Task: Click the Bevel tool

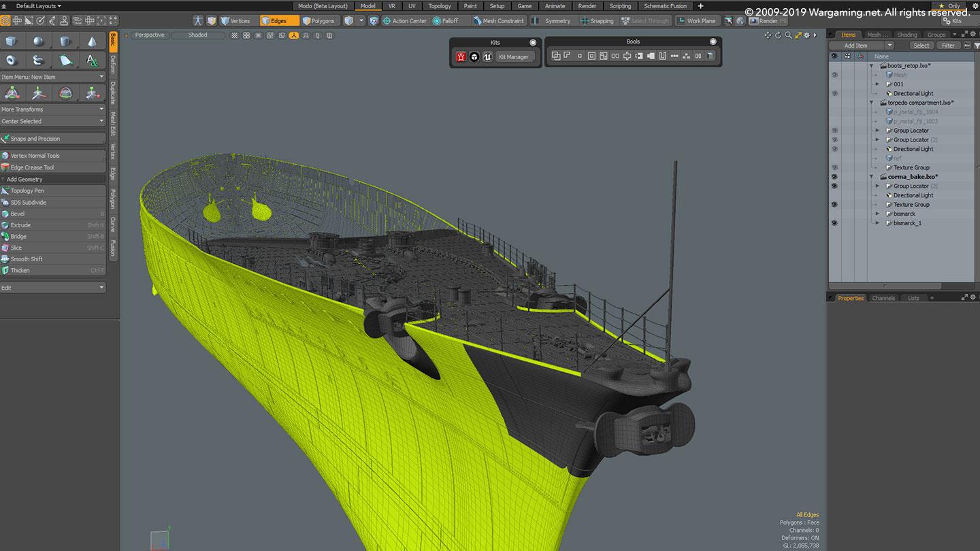Action: (x=18, y=214)
